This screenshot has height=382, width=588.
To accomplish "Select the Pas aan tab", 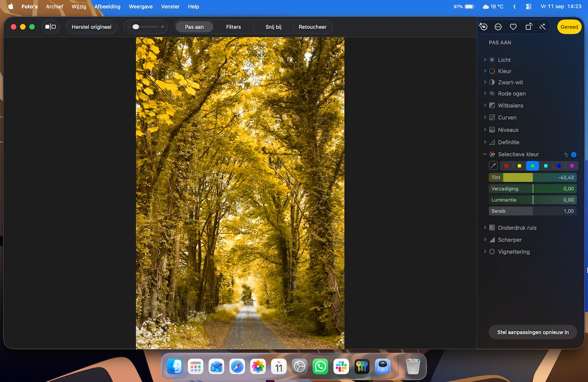I will tap(195, 27).
